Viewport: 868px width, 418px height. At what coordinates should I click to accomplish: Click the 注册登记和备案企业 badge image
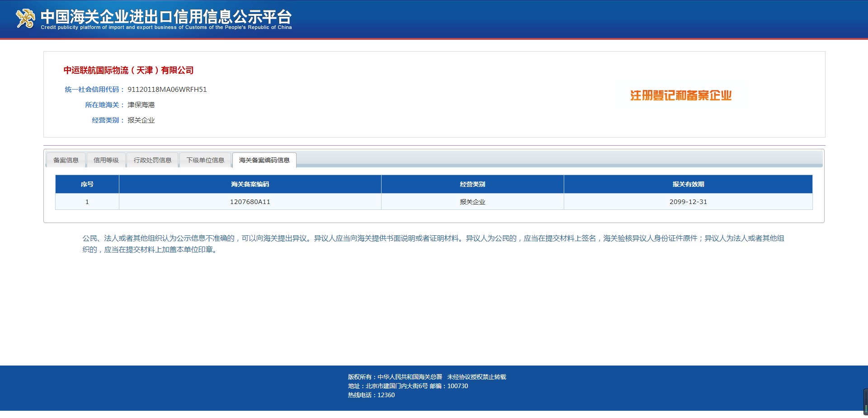[681, 96]
